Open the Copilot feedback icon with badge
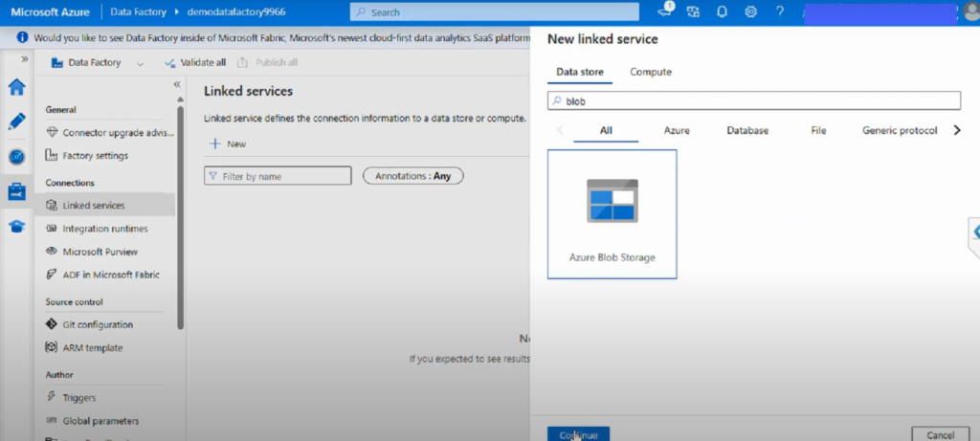Viewport: 980px width, 441px height. (666, 11)
